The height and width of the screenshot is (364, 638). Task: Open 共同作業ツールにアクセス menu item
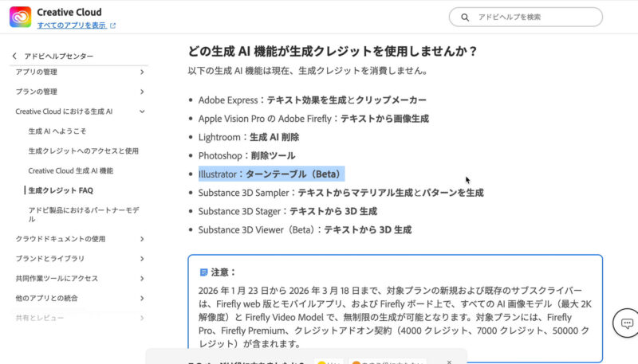click(x=57, y=278)
